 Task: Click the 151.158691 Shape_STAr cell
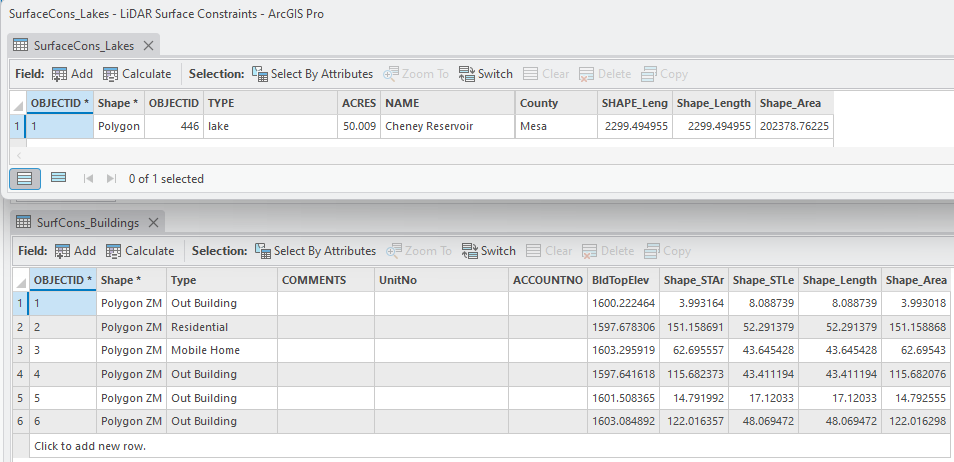coord(694,327)
